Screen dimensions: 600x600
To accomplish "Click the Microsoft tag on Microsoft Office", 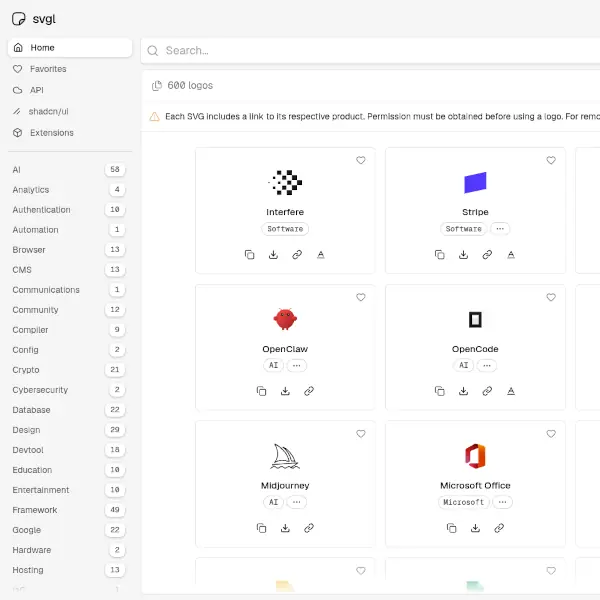I will coord(463,502).
